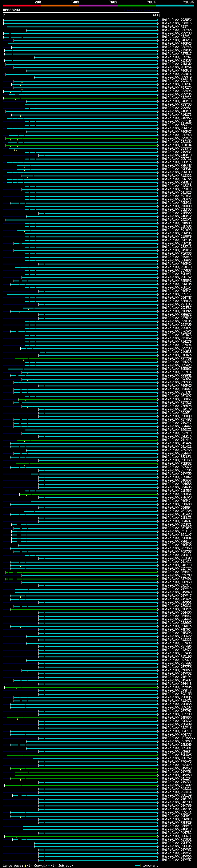Click the purple ~60% identity legend segment
197x868 pixels.
coord(98,6)
